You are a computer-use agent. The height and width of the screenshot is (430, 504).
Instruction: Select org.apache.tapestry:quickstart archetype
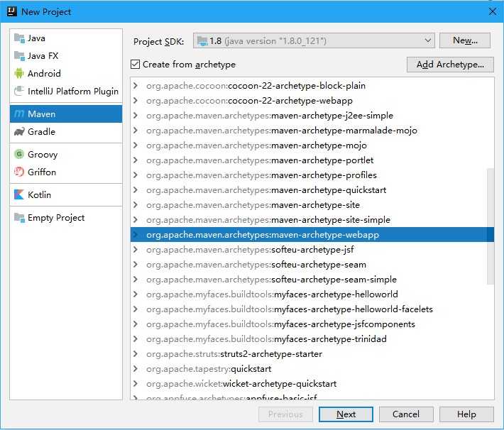click(x=312, y=368)
